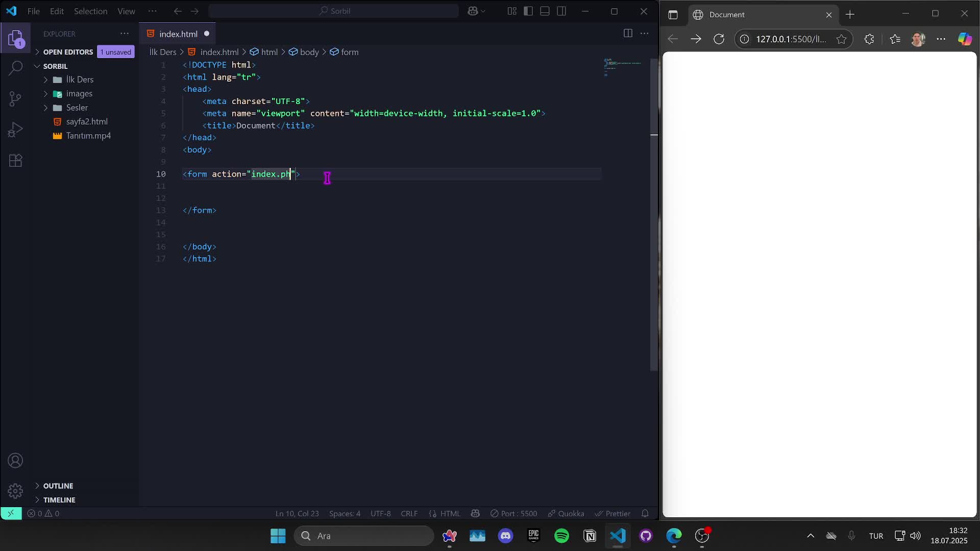Open Source Control view
Viewport: 980px width, 551px height.
click(15, 99)
